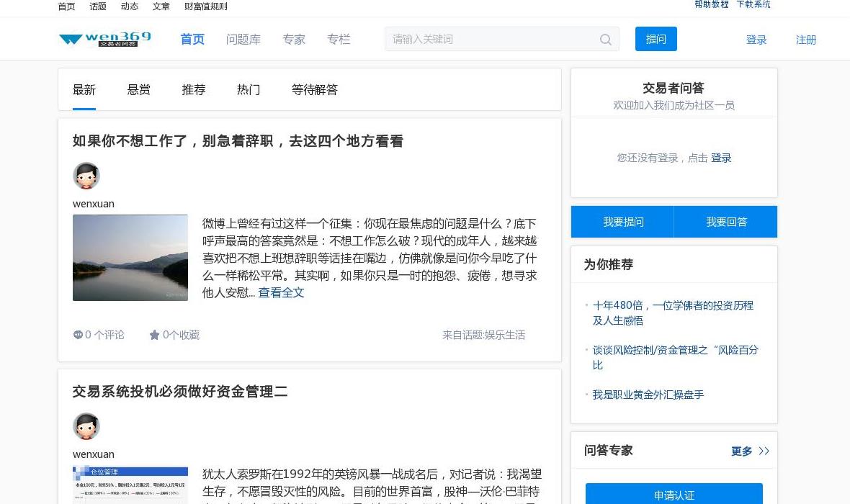
Task: Click wenxuan username on second article
Action: [93, 454]
